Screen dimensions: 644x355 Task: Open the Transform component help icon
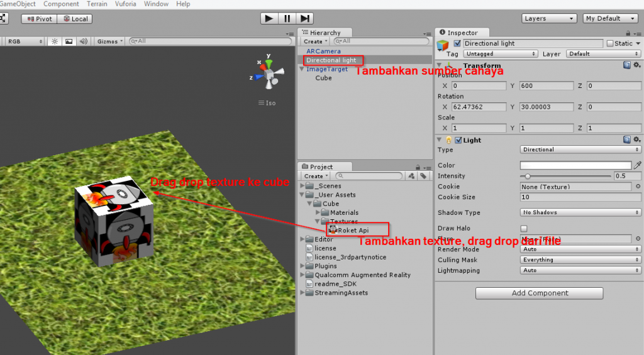[x=626, y=65]
